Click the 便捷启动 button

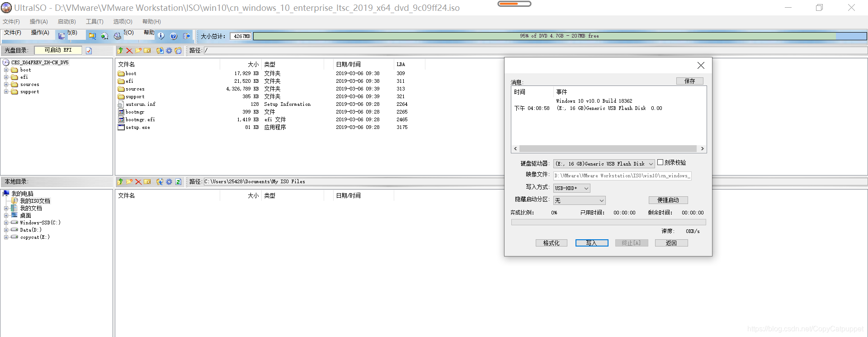pyautogui.click(x=668, y=200)
